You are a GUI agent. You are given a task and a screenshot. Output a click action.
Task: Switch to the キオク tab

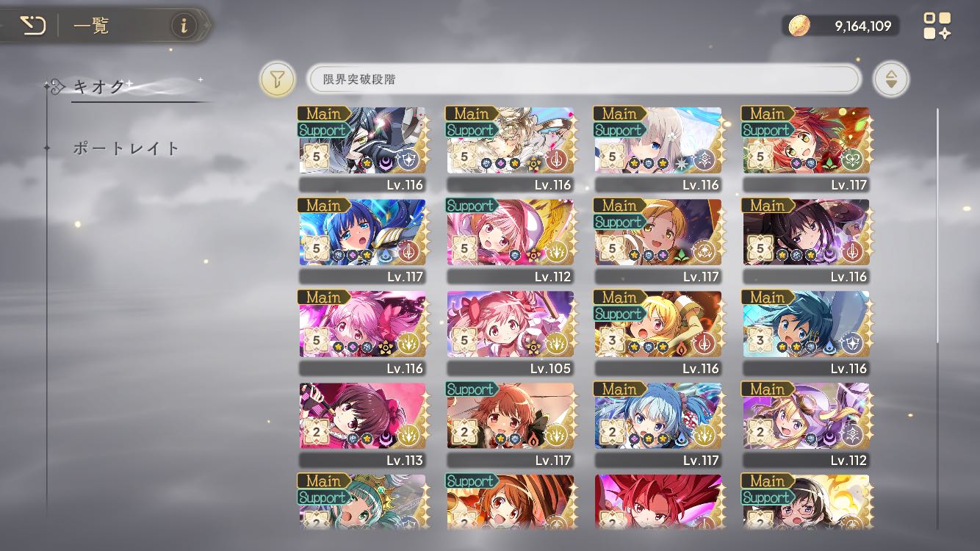tap(100, 87)
